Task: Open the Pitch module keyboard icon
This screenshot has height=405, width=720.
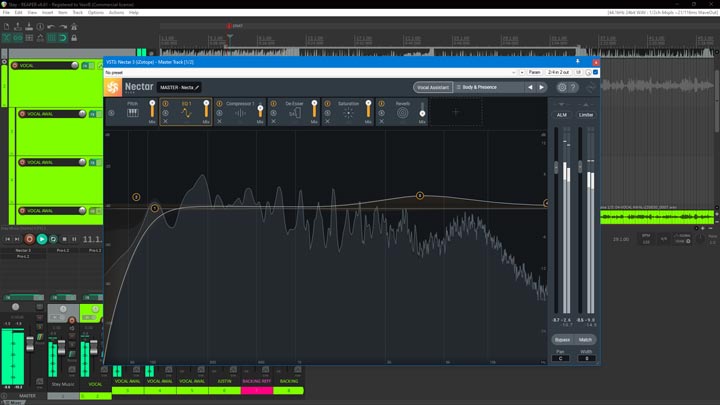Action: click(133, 112)
